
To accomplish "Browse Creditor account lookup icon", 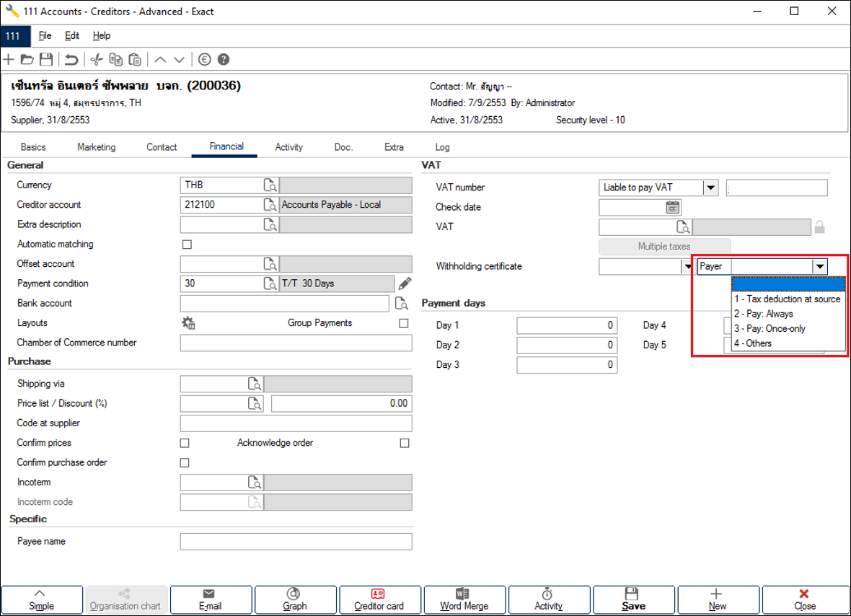I will [270, 205].
